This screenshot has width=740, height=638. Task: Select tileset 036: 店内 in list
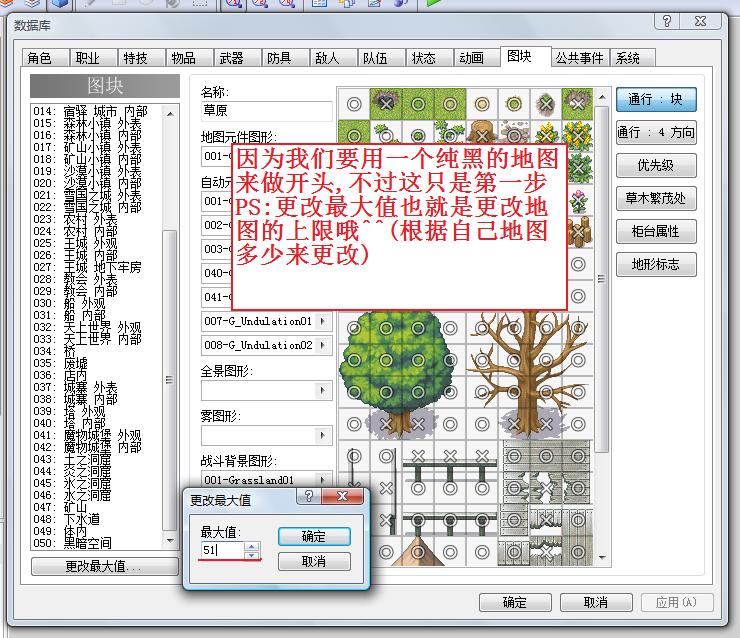tap(97, 375)
